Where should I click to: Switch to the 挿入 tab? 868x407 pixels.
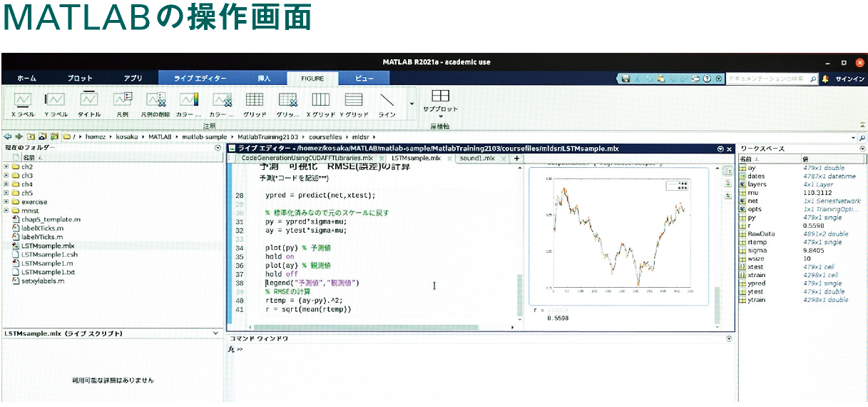coord(264,78)
